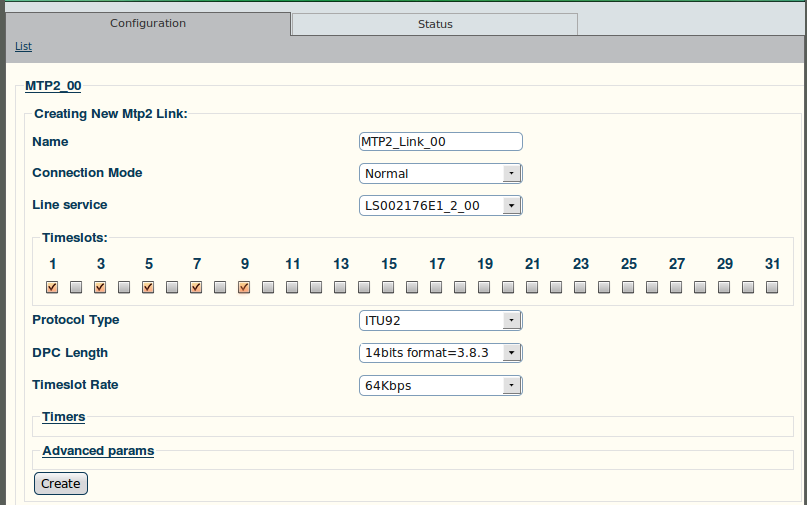
Task: Check the timeslot 6 checkbox
Action: coord(172,287)
